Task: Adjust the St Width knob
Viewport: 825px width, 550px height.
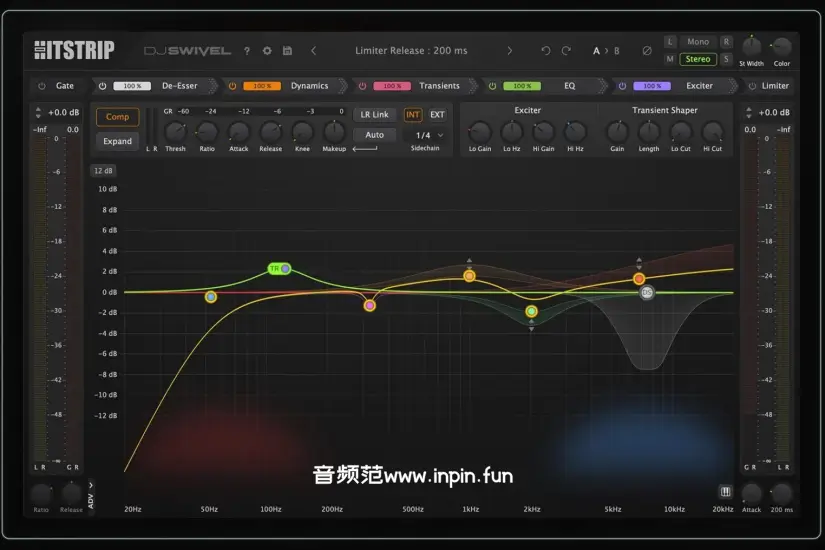Action: (751, 46)
